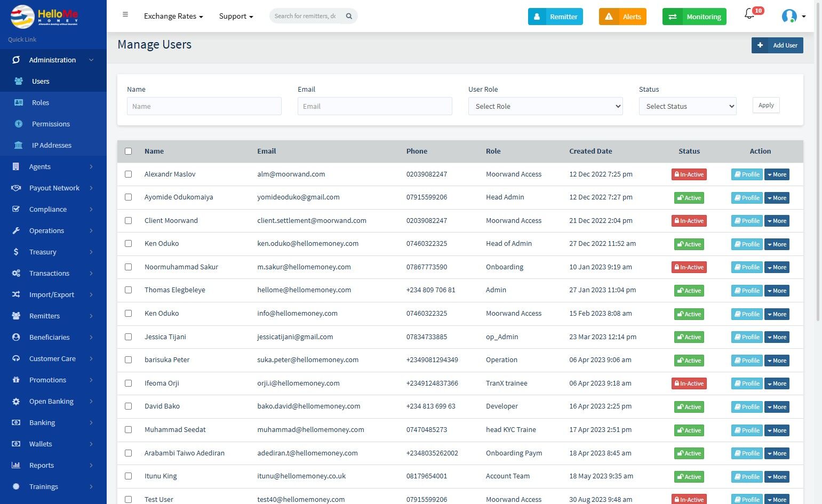Click the Treasury dollar icon
The width and height of the screenshot is (822, 504).
coord(16,252)
